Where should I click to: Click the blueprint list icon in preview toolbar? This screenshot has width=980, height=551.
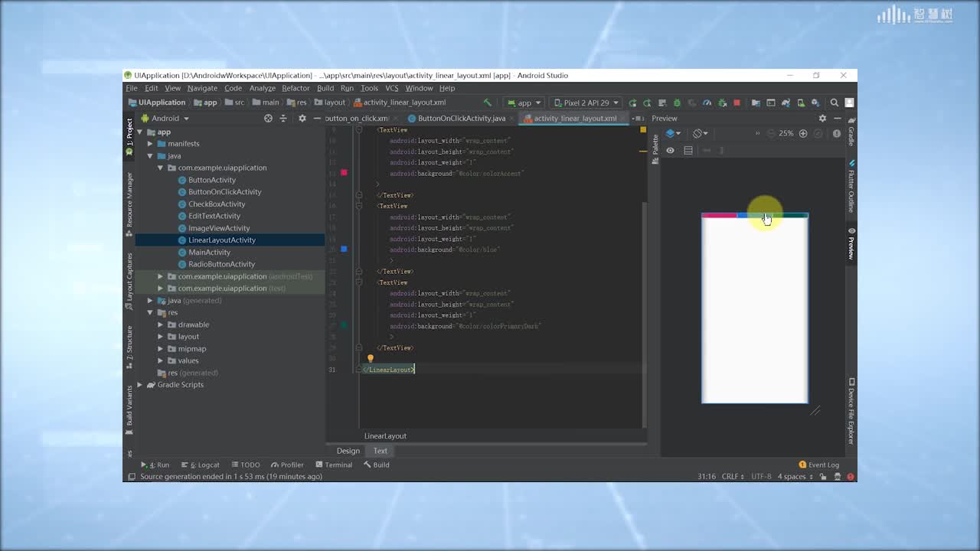(x=688, y=151)
